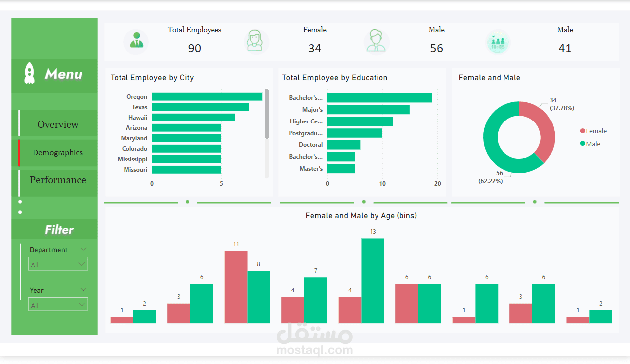630x364 pixels.
Task: Click the Female avatar icon
Action: (256, 41)
